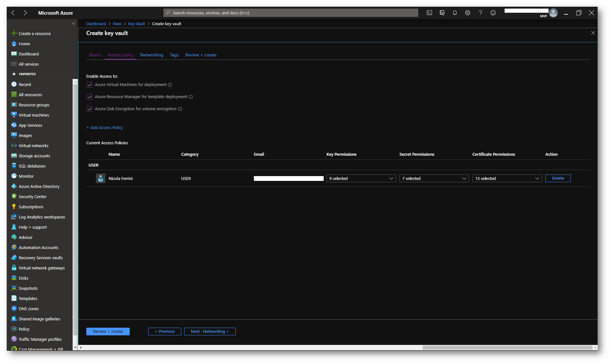
Task: Delete the Nicola Ferrini access policy
Action: point(558,178)
